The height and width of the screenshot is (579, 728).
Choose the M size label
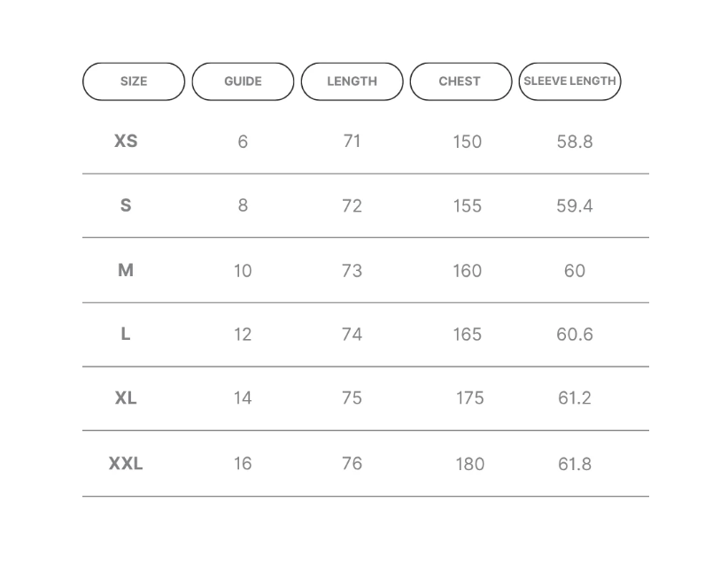[x=126, y=270]
